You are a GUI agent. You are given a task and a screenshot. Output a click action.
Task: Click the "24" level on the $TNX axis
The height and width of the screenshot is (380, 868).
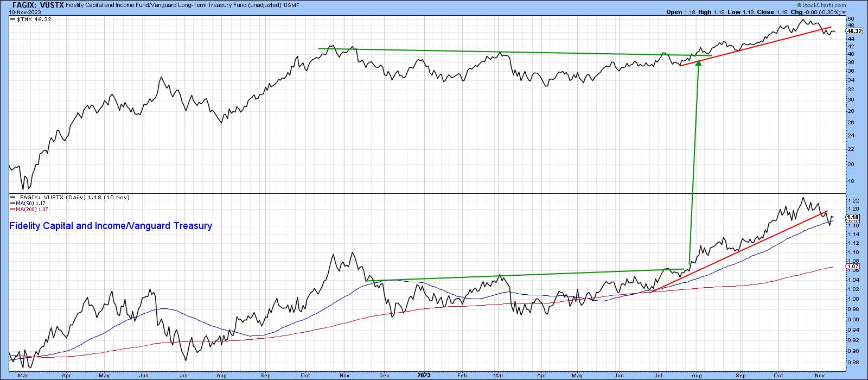(851, 135)
